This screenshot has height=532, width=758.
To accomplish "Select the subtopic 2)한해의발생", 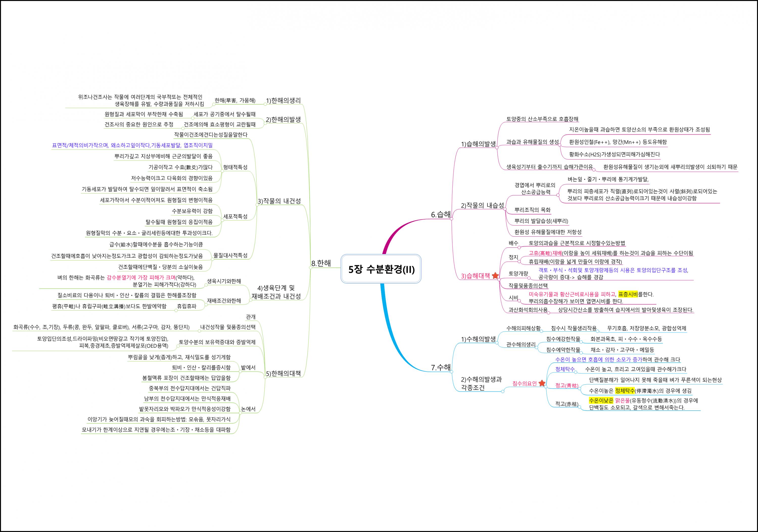I will click(283, 119).
